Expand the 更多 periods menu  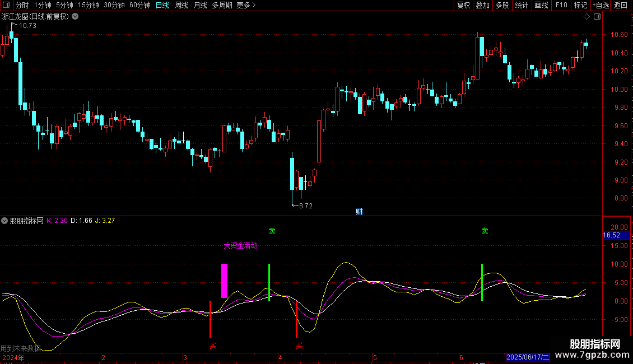click(246, 5)
